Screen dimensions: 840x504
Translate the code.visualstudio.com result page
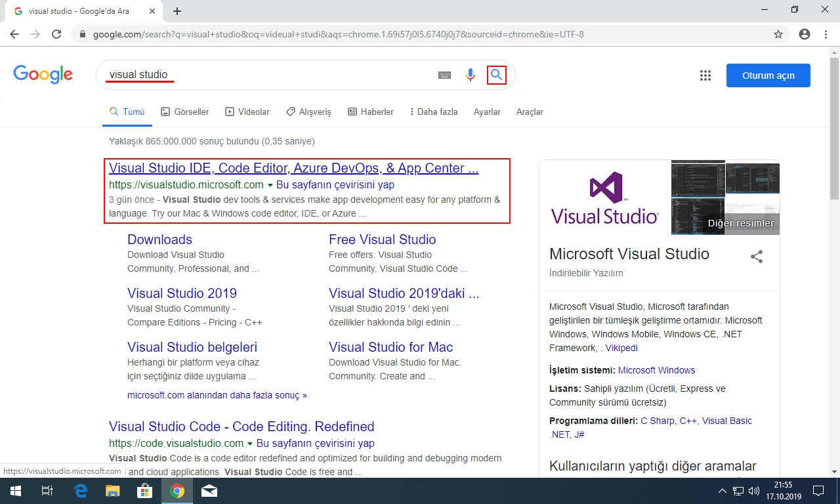pos(316,444)
